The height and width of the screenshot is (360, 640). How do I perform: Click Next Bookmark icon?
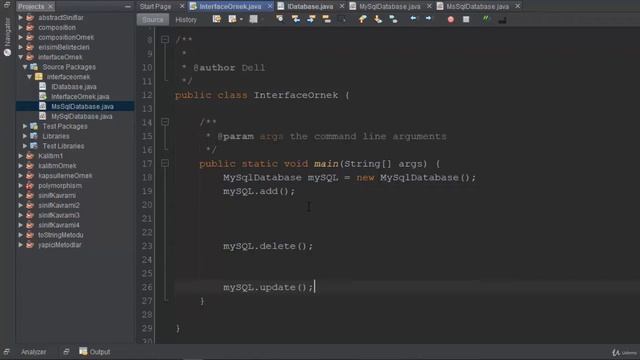(378, 19)
